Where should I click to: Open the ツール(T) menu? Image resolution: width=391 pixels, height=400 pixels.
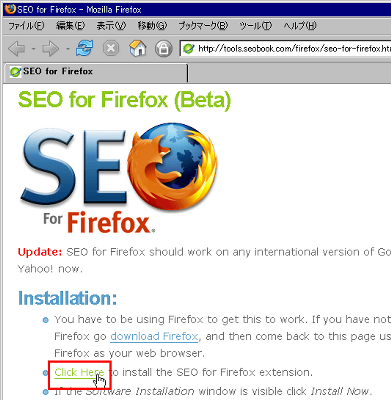(x=256, y=26)
